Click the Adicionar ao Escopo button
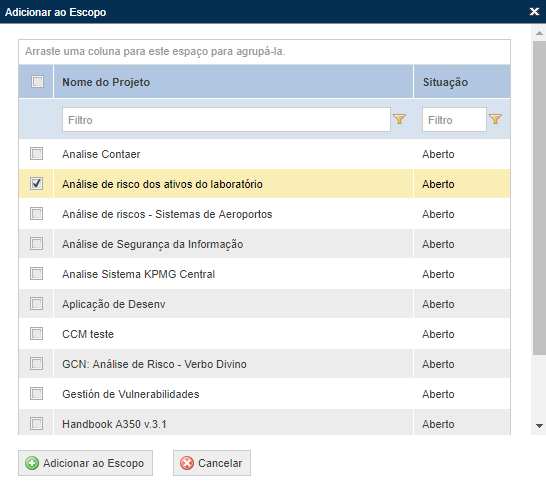This screenshot has width=546, height=494. pyautogui.click(x=85, y=463)
